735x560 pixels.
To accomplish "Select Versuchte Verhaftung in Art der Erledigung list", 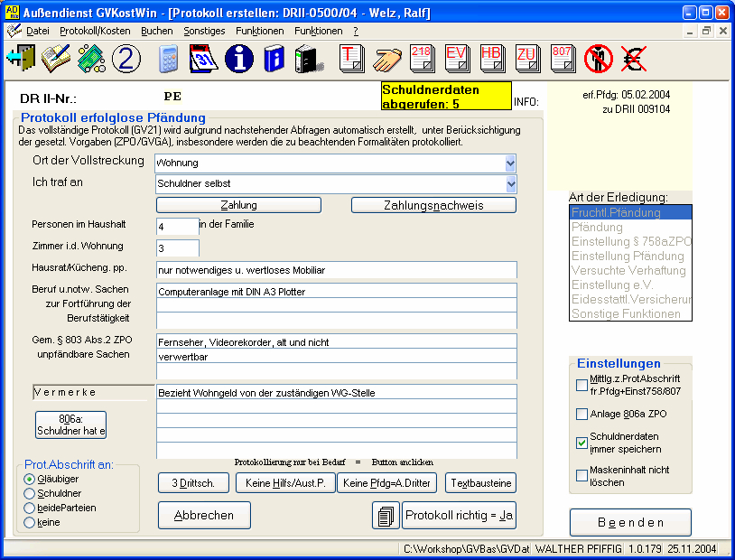I will coord(628,271).
